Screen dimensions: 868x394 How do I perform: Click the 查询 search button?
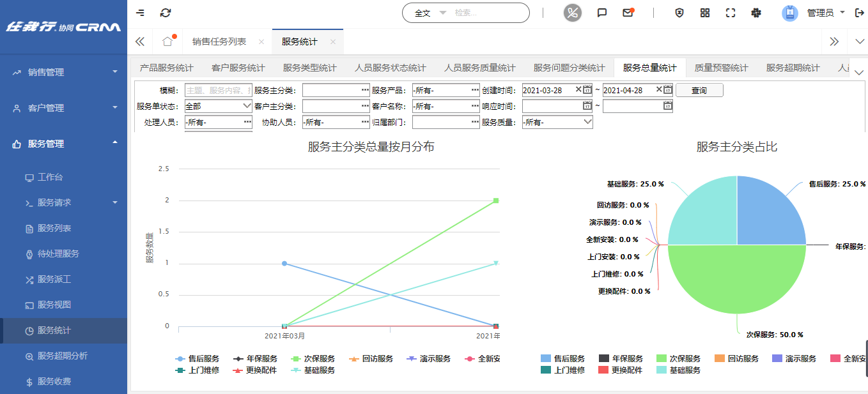pos(699,90)
